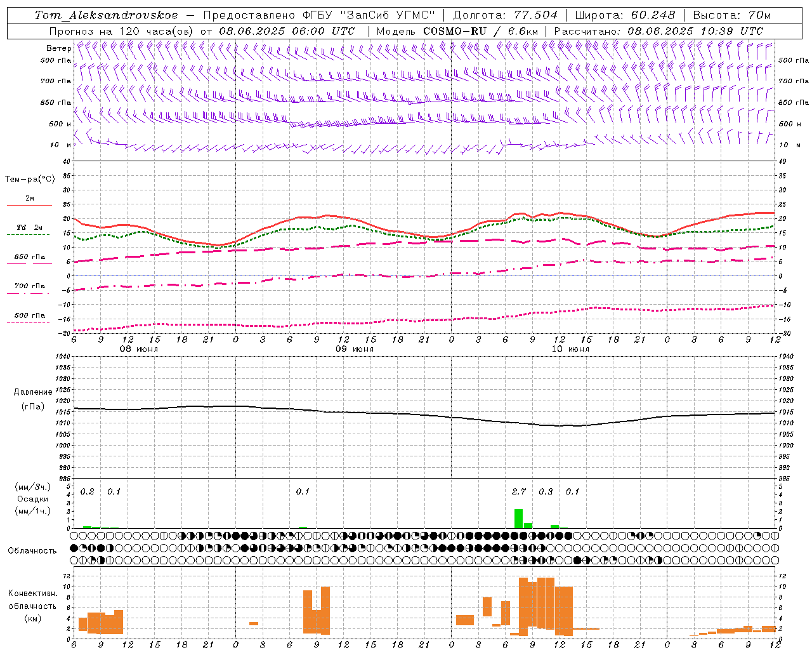Click the 2.7 precipitation amount value
812x650 pixels.
click(519, 491)
